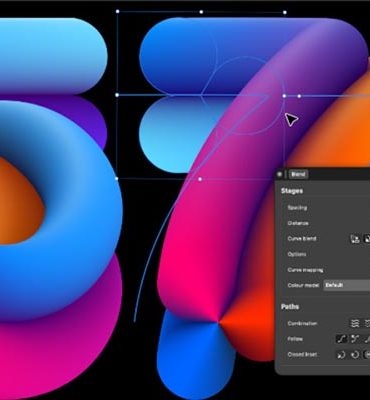The width and height of the screenshot is (370, 400).
Task: Click the Closed inset label
Action: tap(302, 355)
